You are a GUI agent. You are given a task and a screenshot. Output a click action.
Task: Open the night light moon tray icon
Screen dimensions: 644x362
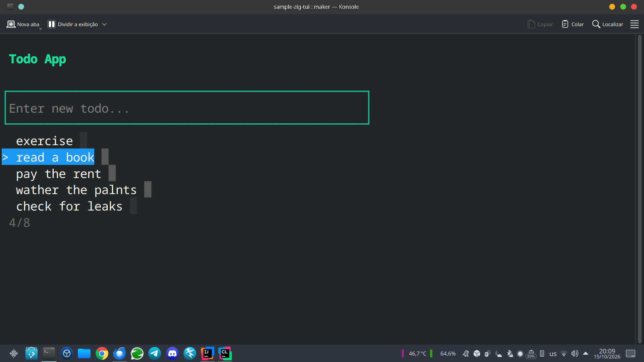tap(499, 354)
